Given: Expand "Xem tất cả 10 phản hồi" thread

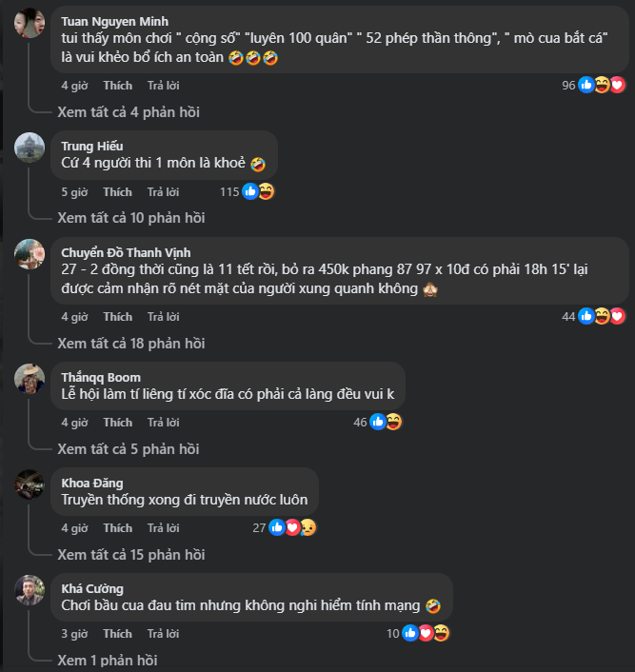Looking at the screenshot, I should coord(131,217).
